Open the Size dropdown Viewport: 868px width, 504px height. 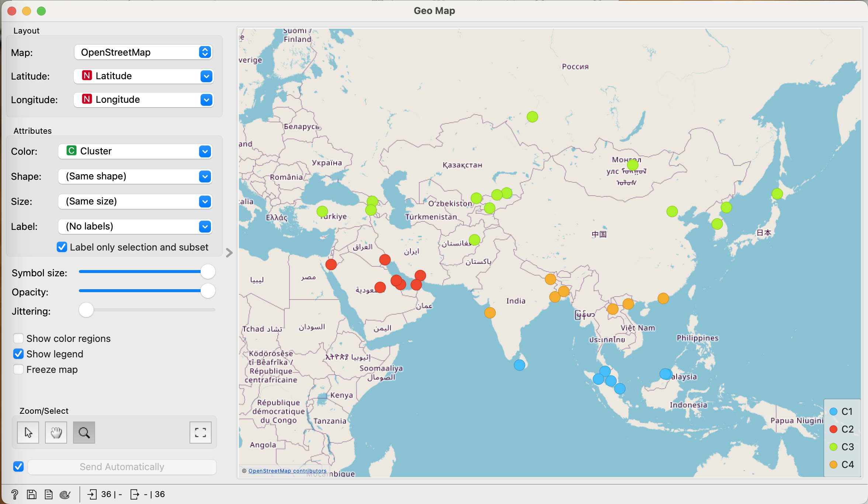135,201
